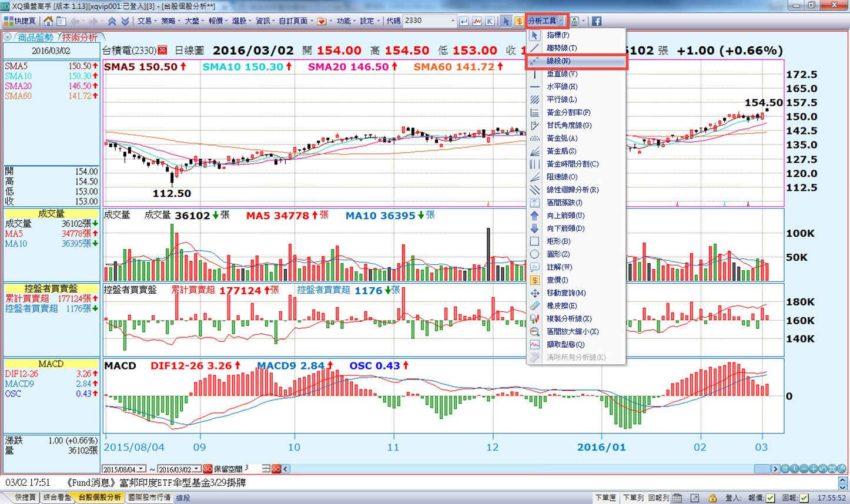This screenshot has height=504, width=850.
Task: Click the K-line chart icon
Action: 490,21
